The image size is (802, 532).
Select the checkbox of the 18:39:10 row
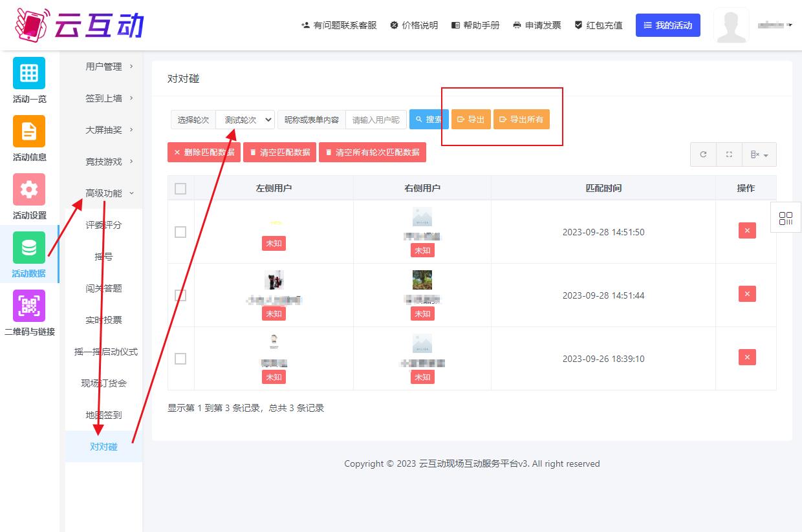pos(180,358)
